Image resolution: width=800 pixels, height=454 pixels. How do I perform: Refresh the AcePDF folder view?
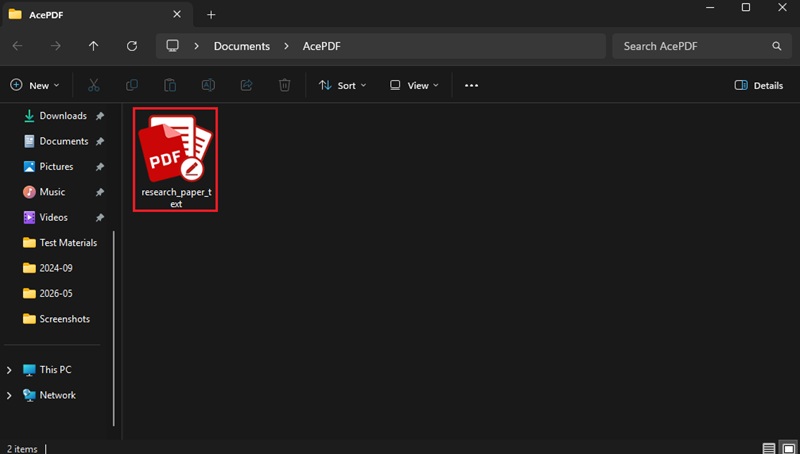coord(132,46)
